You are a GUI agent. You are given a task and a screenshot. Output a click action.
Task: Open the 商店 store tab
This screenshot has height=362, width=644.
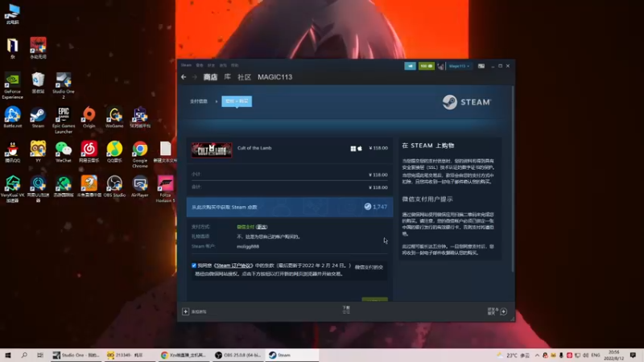point(210,76)
